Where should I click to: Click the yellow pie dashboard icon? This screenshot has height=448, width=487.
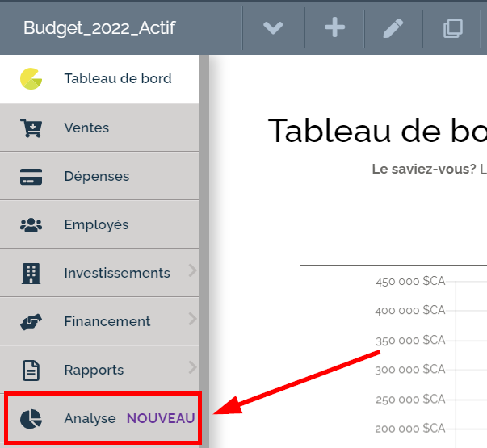coord(31,79)
